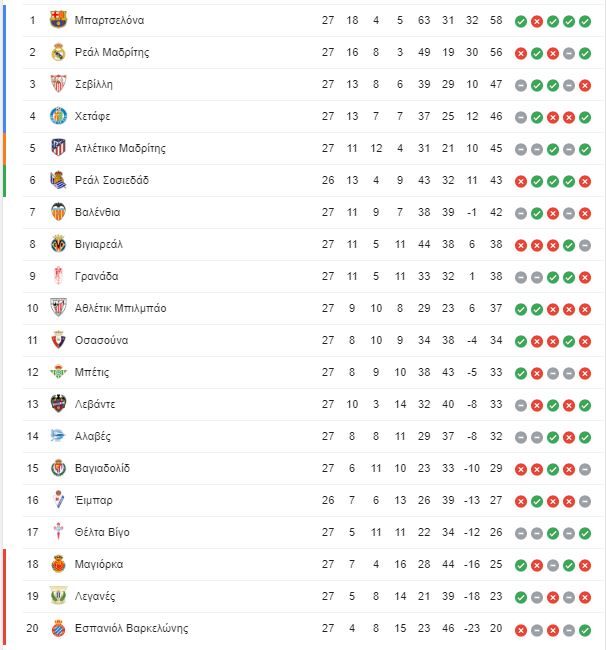The width and height of the screenshot is (606, 650).
Task: Click the Villarreal yellow crest icon
Action: tap(58, 244)
